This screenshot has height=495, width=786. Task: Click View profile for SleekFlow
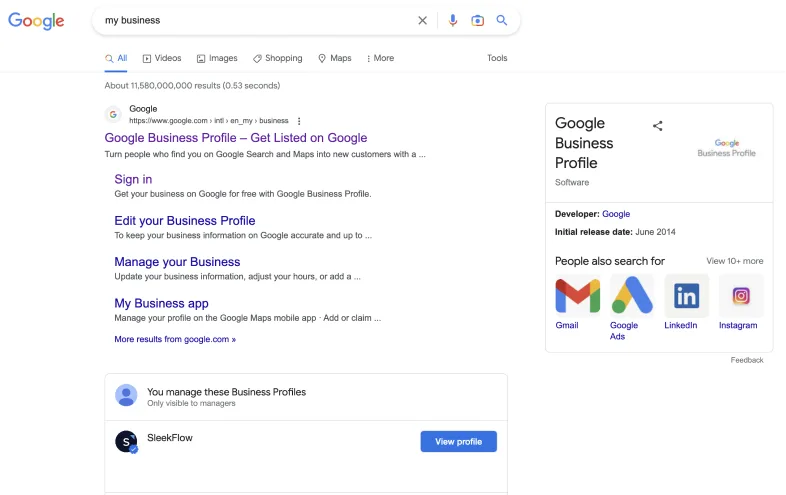[458, 441]
